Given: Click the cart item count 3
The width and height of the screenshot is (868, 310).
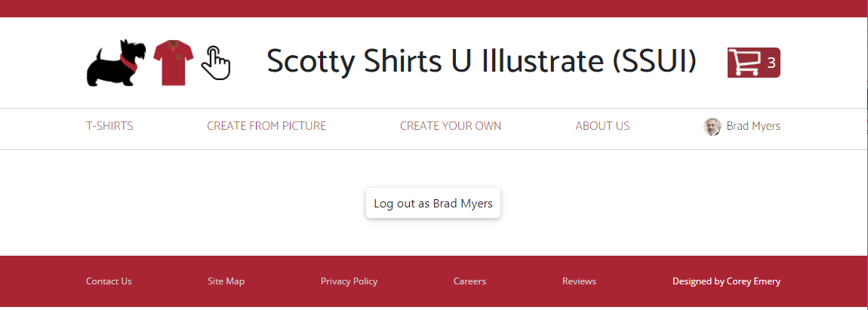Looking at the screenshot, I should 771,63.
